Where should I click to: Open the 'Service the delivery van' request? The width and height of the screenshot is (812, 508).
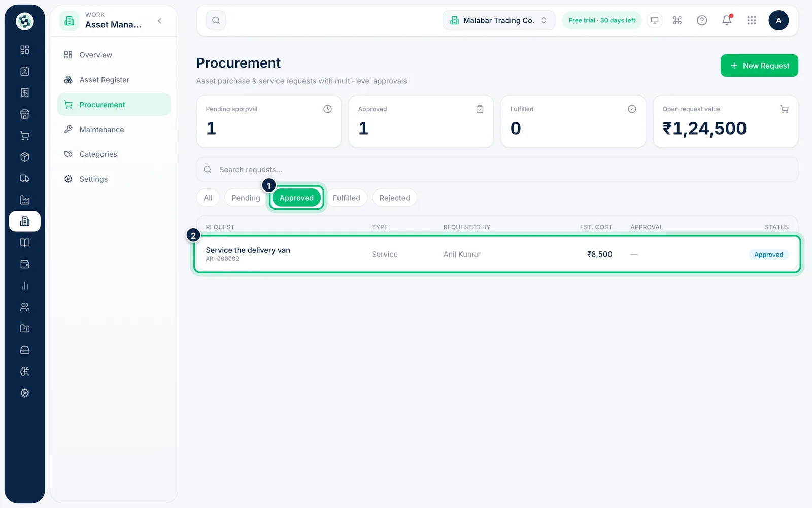[x=497, y=254]
